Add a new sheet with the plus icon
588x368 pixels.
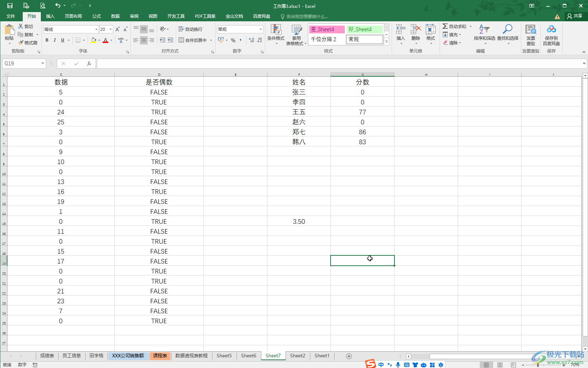tap(349, 356)
